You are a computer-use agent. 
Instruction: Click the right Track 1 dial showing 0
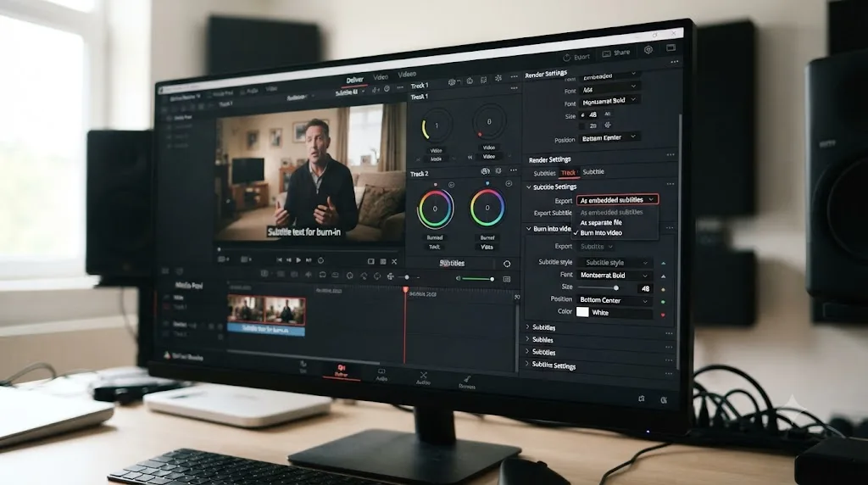pyautogui.click(x=489, y=122)
